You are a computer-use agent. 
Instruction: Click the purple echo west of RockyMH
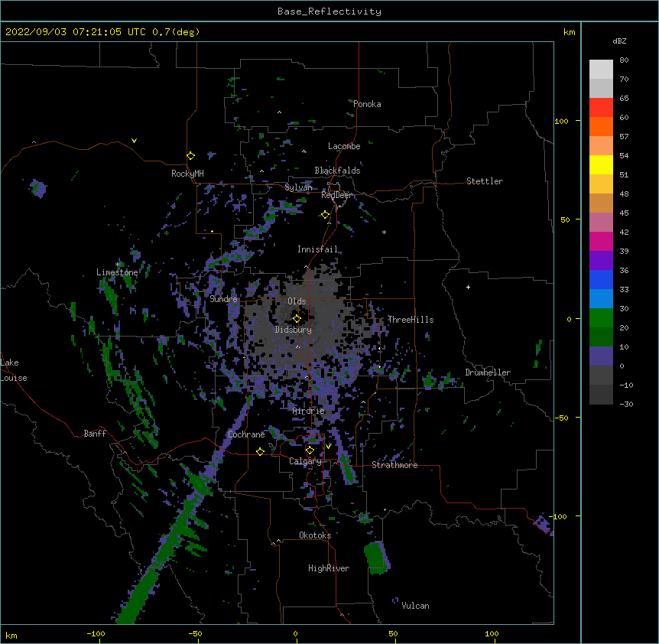(x=37, y=188)
